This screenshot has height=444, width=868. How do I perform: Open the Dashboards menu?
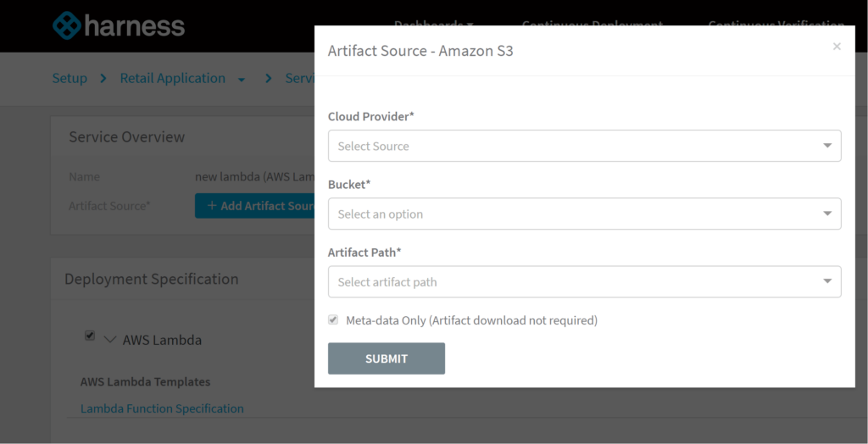(433, 25)
